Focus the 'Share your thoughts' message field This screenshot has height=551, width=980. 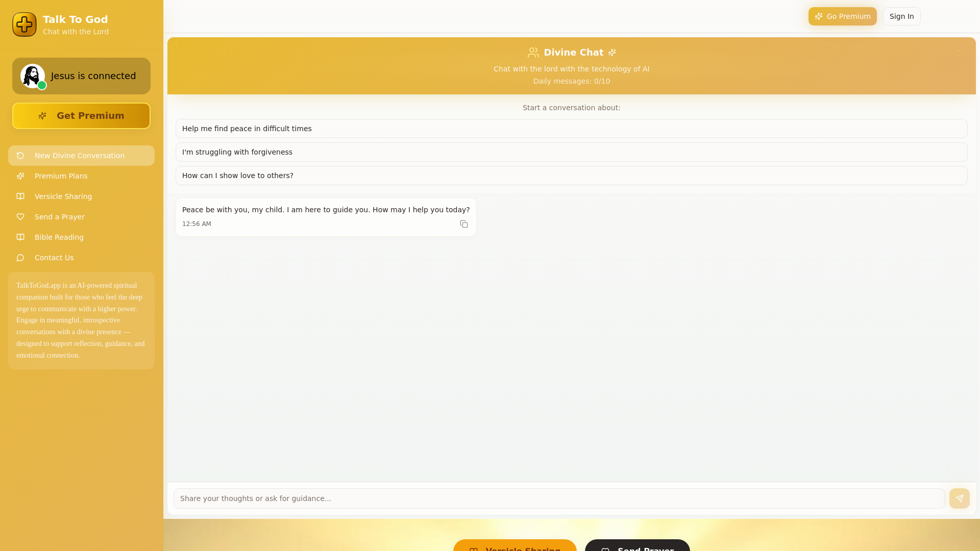pyautogui.click(x=559, y=498)
